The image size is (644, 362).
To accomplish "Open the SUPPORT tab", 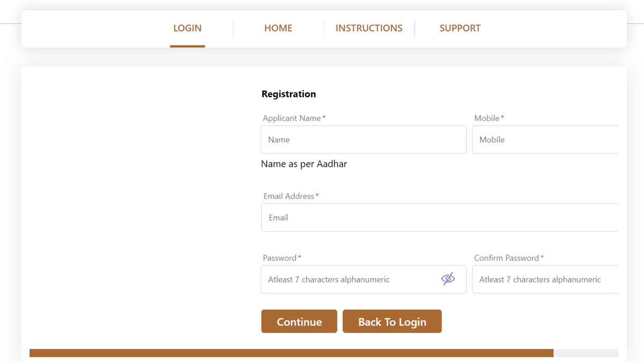I will [x=460, y=28].
